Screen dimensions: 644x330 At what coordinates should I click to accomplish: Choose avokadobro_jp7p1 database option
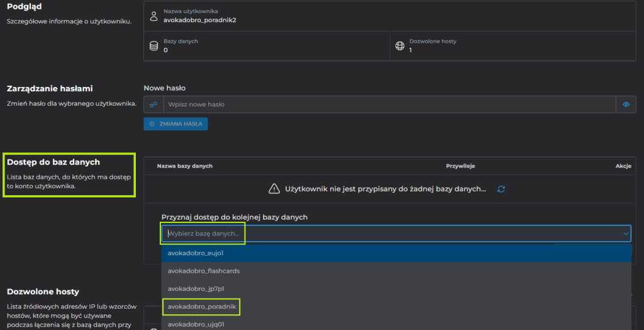[x=396, y=289]
